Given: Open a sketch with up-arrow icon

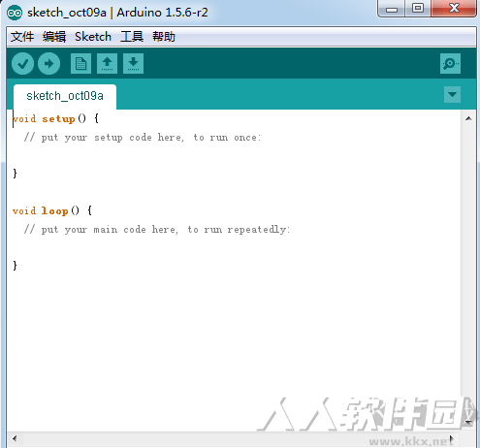Looking at the screenshot, I should tap(108, 64).
